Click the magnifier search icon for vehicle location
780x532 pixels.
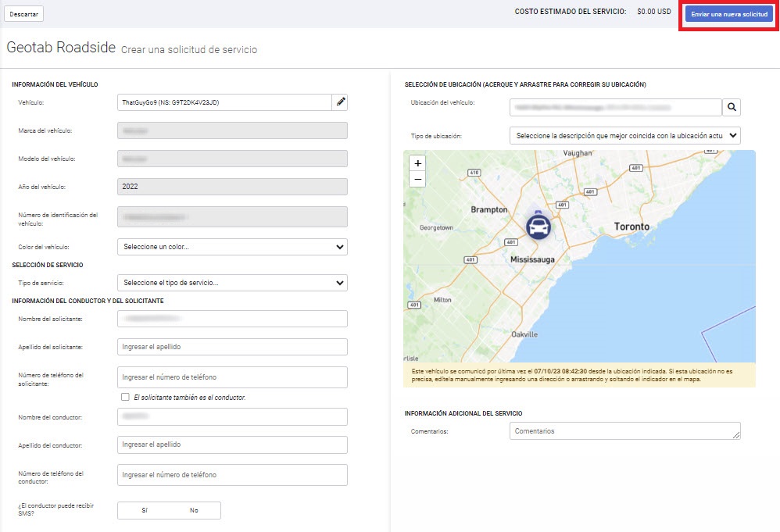pos(732,107)
